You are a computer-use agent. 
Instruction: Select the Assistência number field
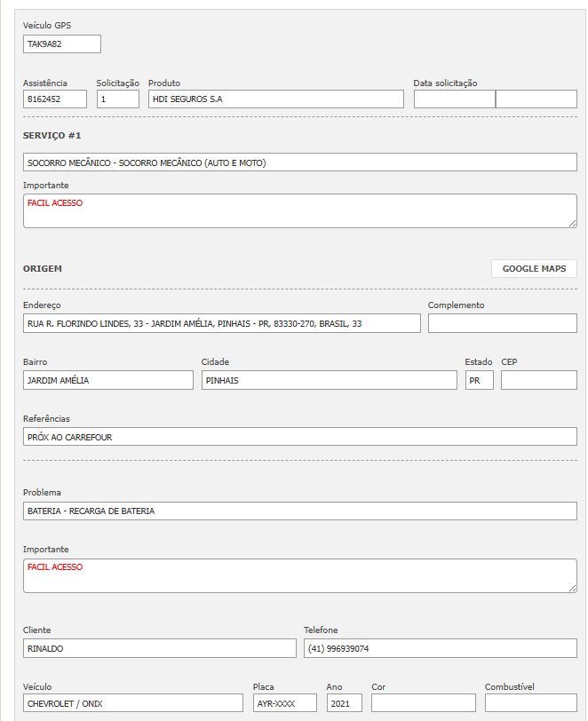tap(54, 99)
